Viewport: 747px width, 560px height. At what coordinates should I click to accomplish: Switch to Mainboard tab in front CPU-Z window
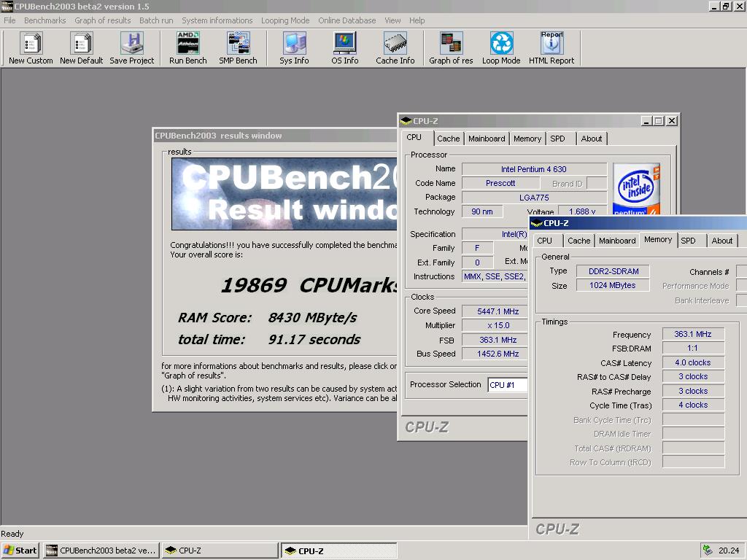[617, 241]
